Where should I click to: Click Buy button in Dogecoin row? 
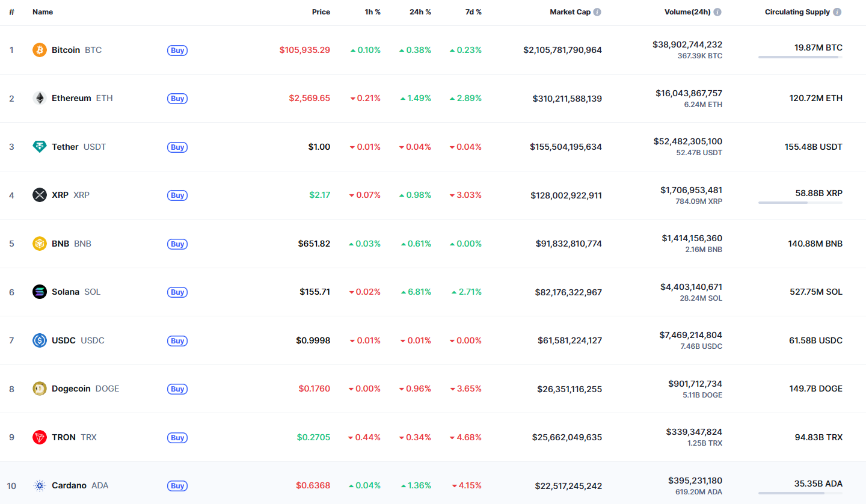[x=177, y=389]
